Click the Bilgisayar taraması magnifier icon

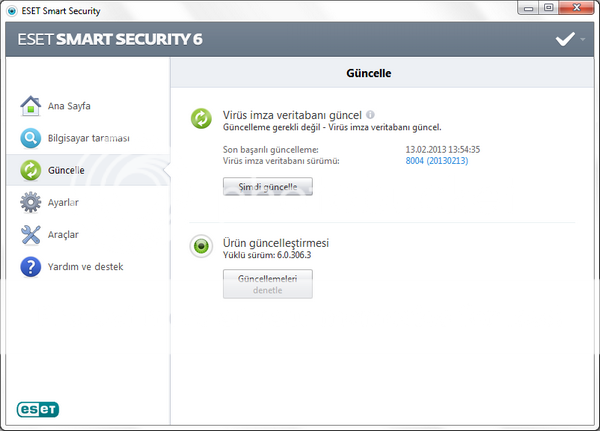(31, 138)
